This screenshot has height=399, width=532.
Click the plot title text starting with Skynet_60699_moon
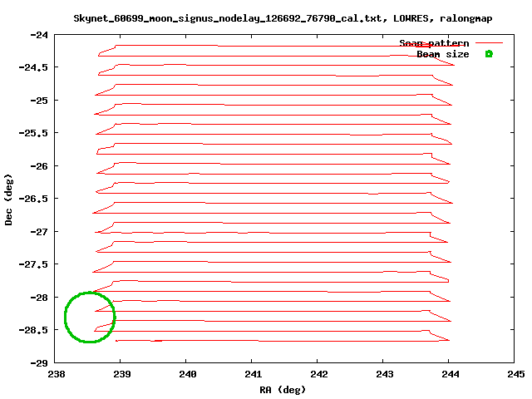click(x=283, y=18)
